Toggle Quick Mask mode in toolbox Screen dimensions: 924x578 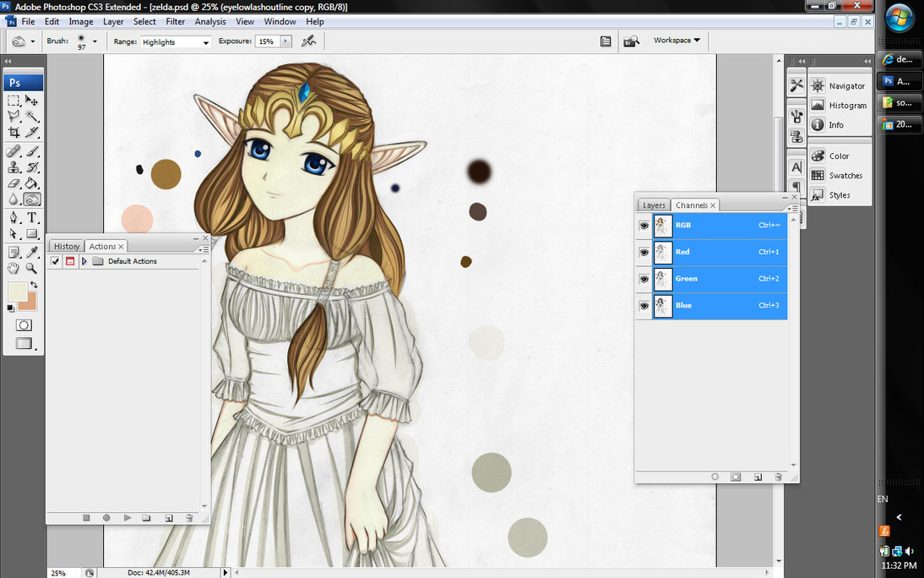[x=24, y=325]
